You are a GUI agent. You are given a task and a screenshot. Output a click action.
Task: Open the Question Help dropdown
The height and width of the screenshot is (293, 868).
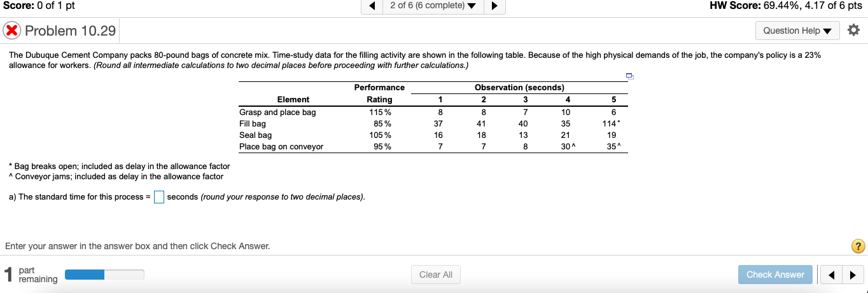click(797, 31)
